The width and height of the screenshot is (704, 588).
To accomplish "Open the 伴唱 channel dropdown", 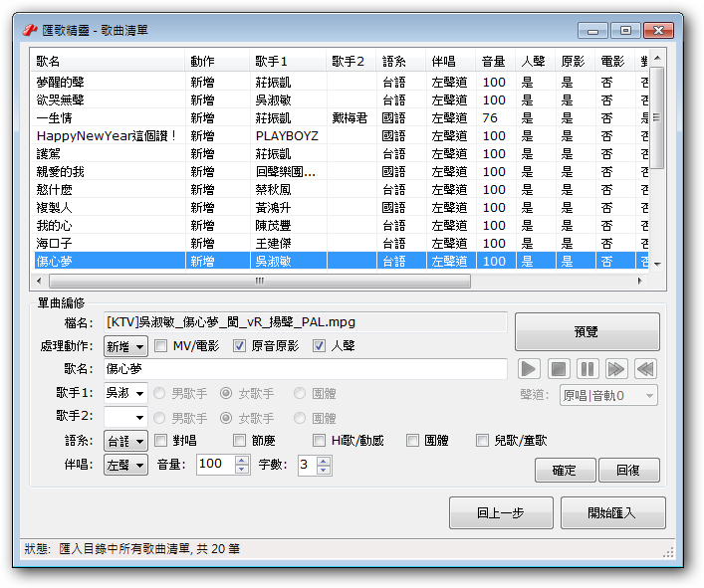I will pyautogui.click(x=126, y=465).
